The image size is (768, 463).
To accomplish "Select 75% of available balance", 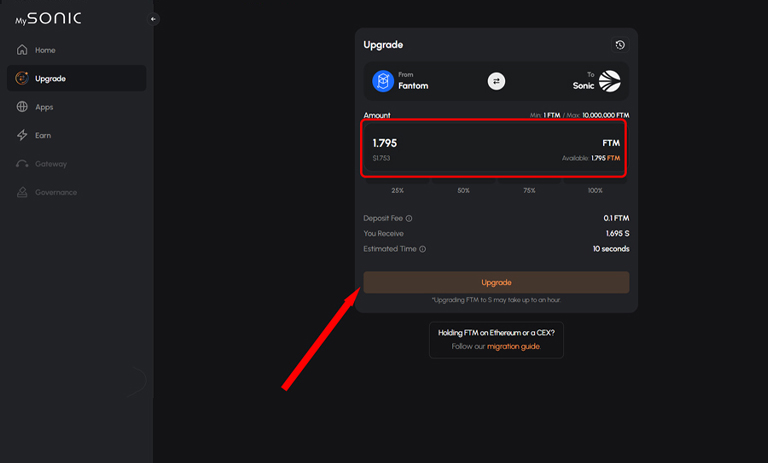I will point(529,190).
